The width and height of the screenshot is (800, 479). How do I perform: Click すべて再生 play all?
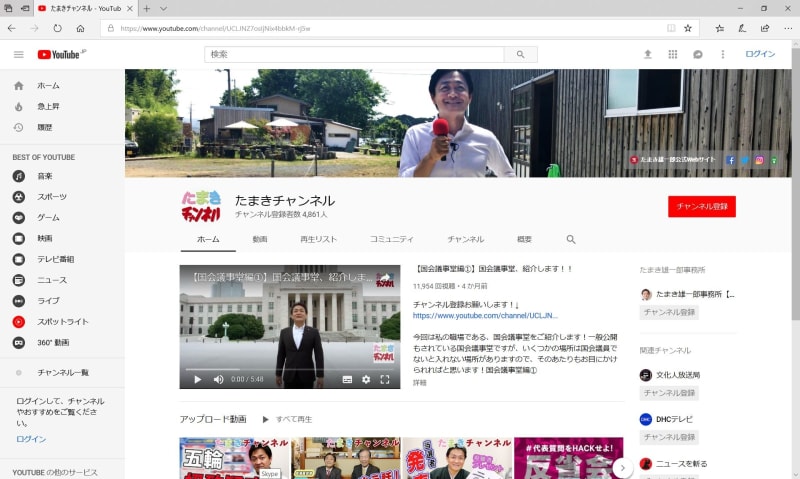point(287,419)
